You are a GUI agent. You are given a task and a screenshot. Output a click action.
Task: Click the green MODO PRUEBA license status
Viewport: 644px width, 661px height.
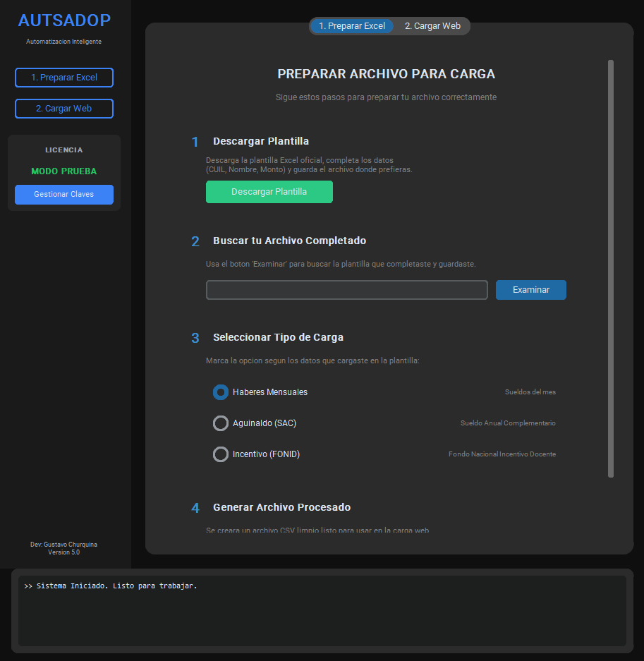click(64, 171)
